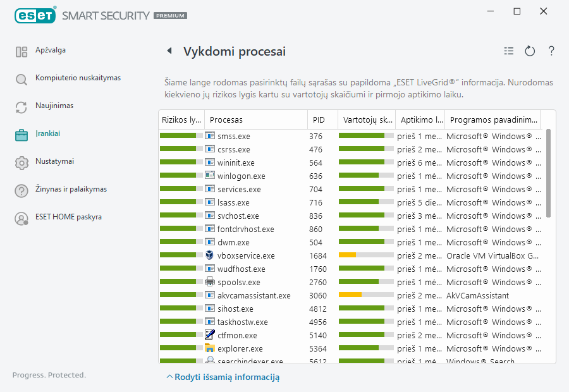569x392 pixels.
Task: Click the ESET HOME paskyra icon
Action: 21,218
